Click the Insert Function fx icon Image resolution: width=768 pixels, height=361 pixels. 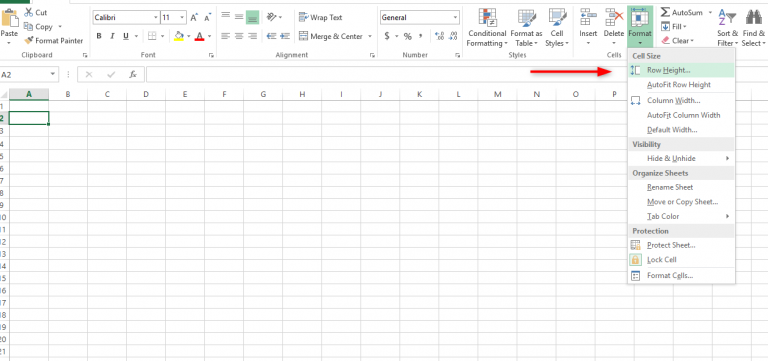[133, 74]
